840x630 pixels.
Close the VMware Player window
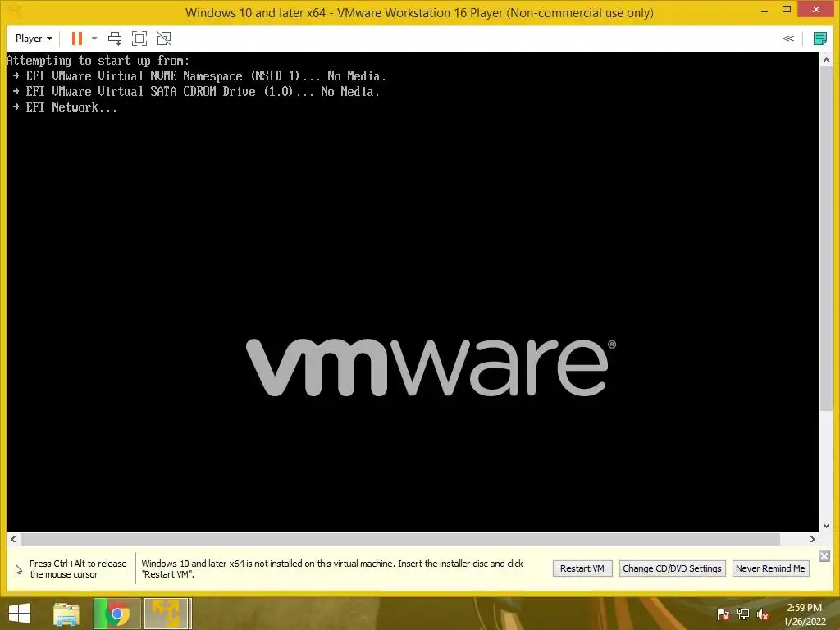point(816,10)
